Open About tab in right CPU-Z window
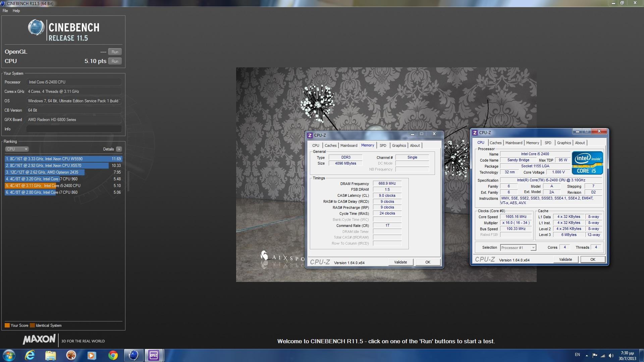644x362 pixels. tap(580, 143)
